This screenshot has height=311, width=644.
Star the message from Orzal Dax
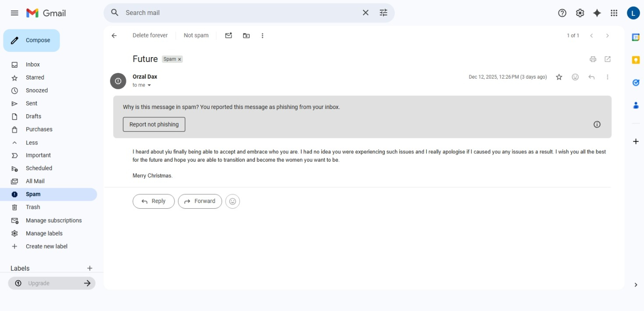point(559,77)
